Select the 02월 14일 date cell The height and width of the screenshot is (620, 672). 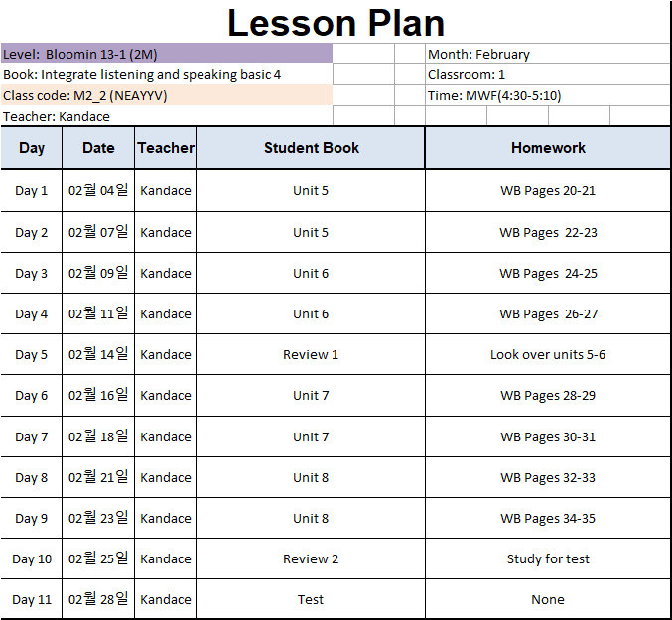click(98, 354)
